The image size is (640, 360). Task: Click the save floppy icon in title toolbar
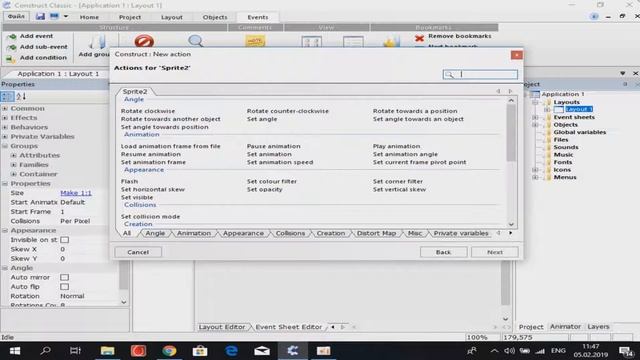tap(40, 16)
